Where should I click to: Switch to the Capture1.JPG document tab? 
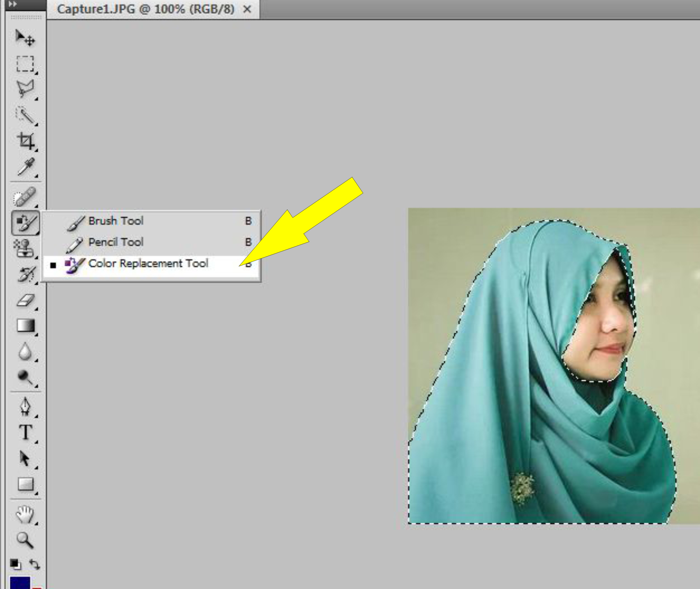pos(145,9)
